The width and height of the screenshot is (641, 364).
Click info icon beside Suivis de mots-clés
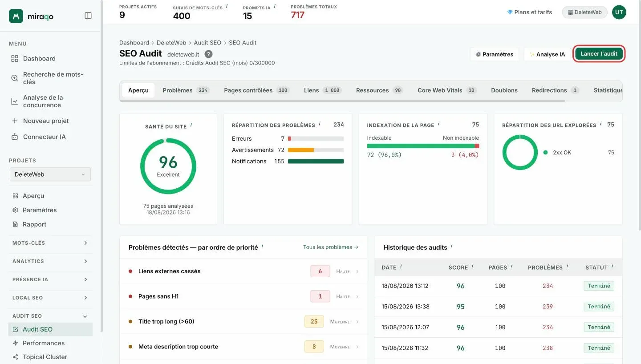(227, 6)
